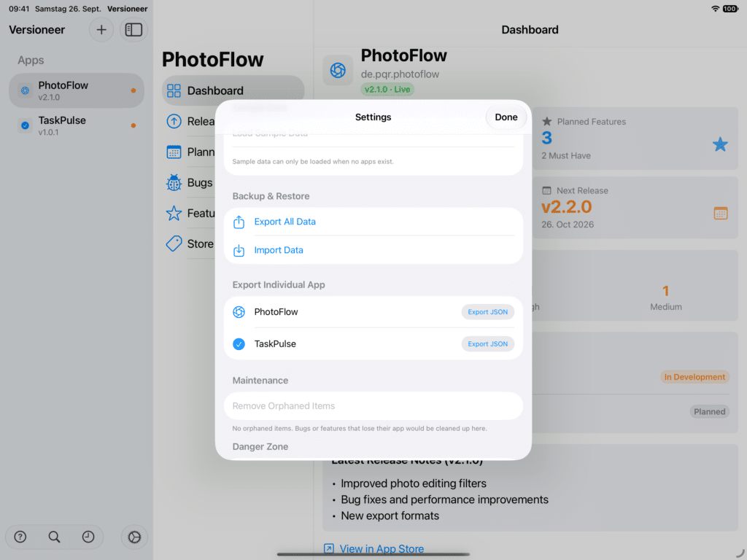The width and height of the screenshot is (747, 560).
Task: Click the blue star icon on Planned Features
Action: [x=720, y=144]
